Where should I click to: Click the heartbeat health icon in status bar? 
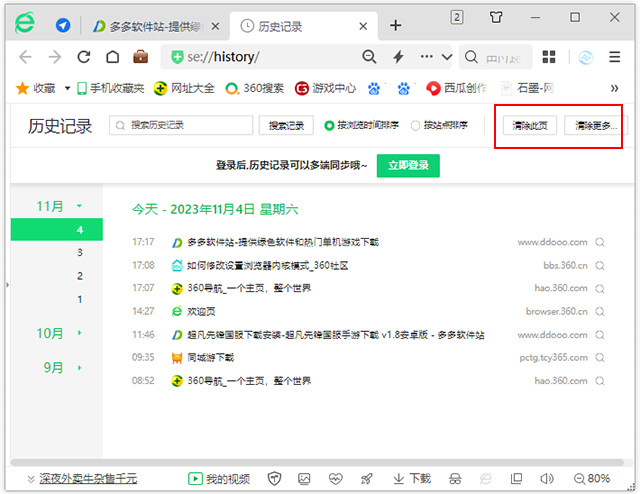tap(336, 478)
